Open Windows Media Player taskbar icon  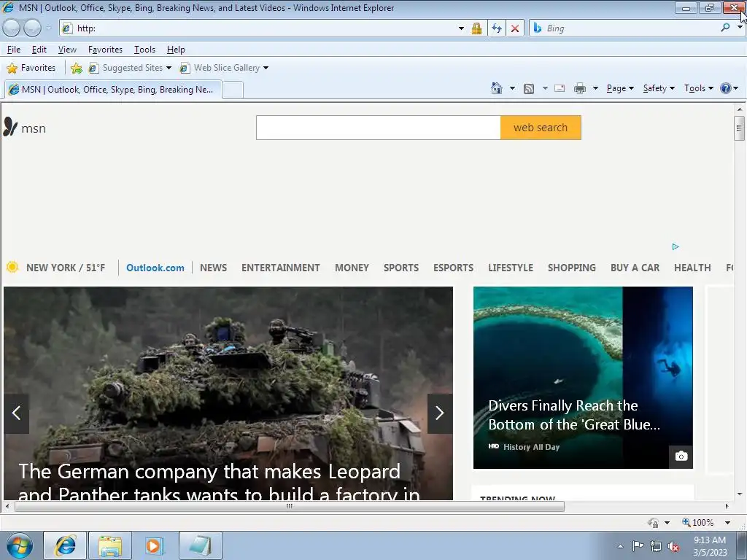[x=154, y=545]
